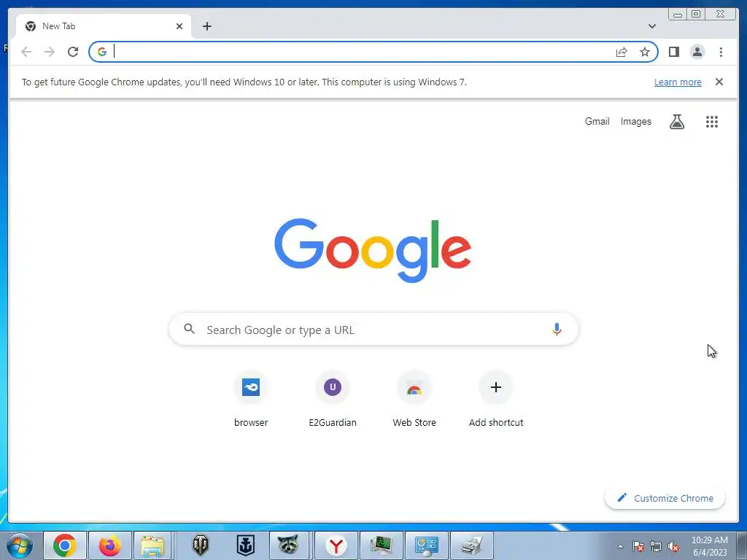Click the magnifier icon in search box

pos(190,329)
